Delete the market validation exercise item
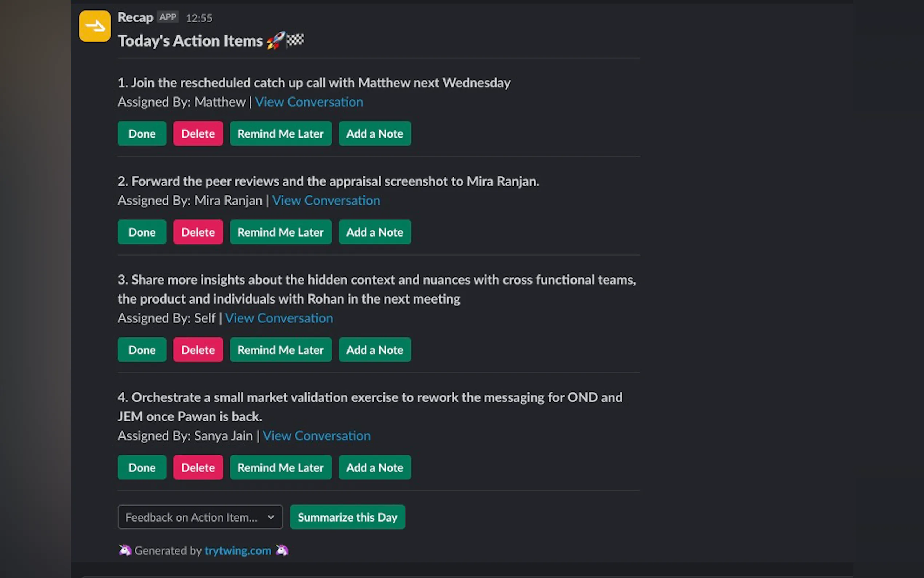This screenshot has height=578, width=924. click(198, 467)
